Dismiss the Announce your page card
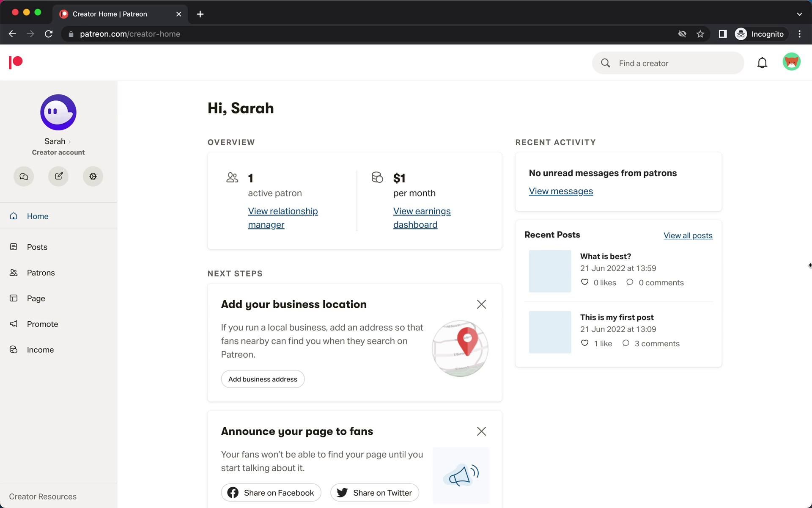Screen dimensions: 812x508 [481, 431]
